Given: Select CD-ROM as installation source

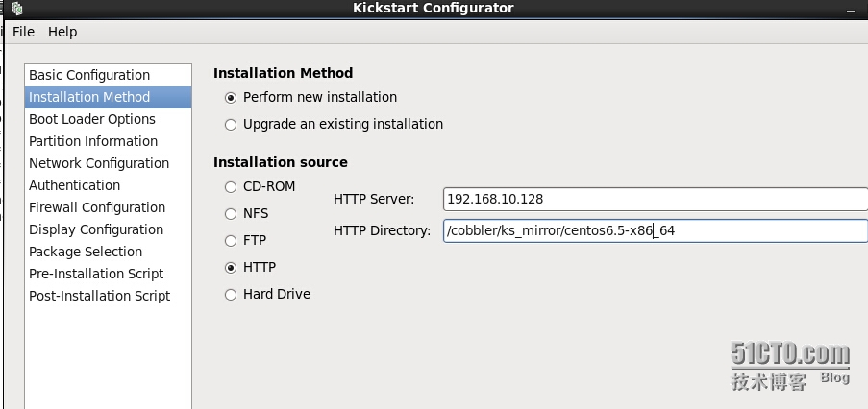Looking at the screenshot, I should pos(231,187).
